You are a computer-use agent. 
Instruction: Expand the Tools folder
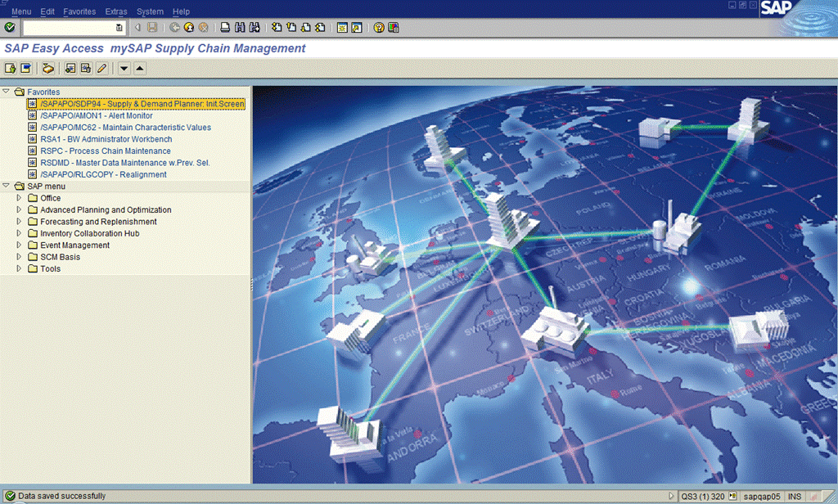pos(19,268)
